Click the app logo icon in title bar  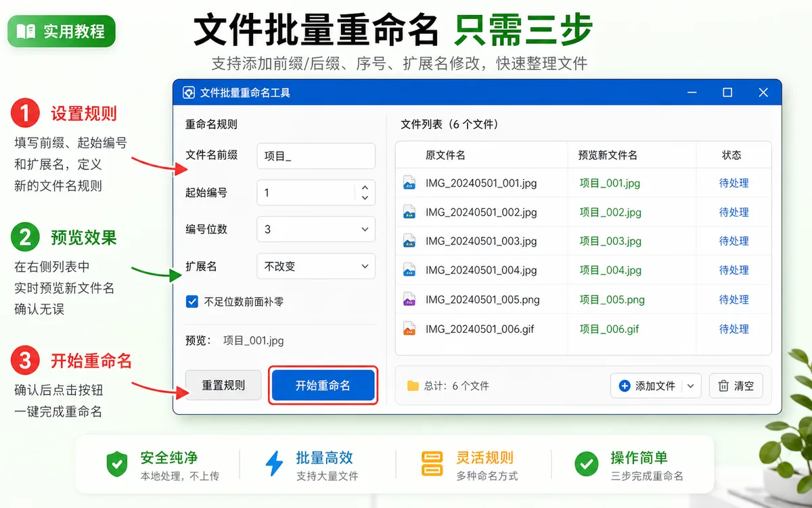click(x=189, y=93)
